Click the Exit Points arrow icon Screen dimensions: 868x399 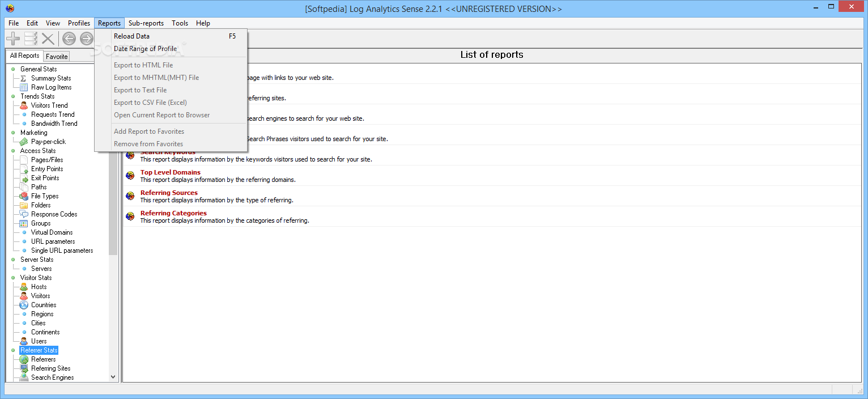[24, 178]
